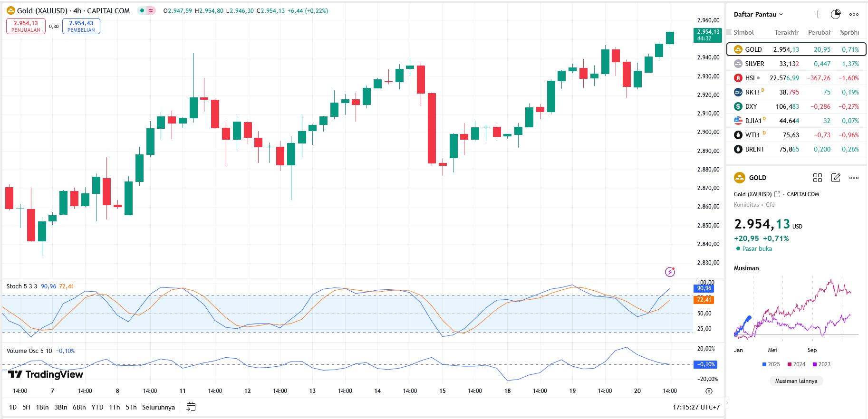Screen dimensions: 868x419
Task: Open the time axis settings gear icon
Action: click(709, 391)
